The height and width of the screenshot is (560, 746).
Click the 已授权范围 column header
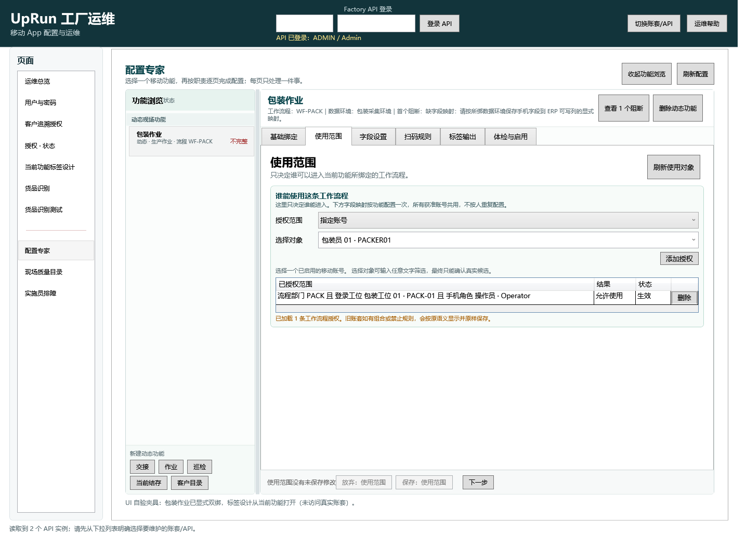pos(435,284)
